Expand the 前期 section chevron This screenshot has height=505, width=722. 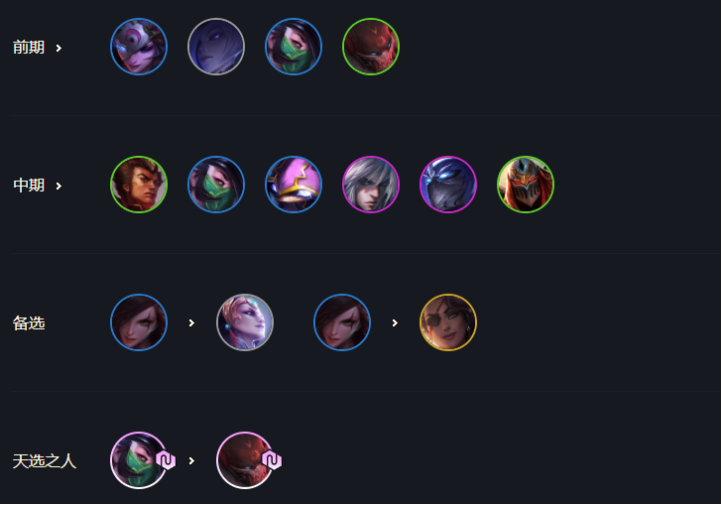pyautogui.click(x=58, y=48)
